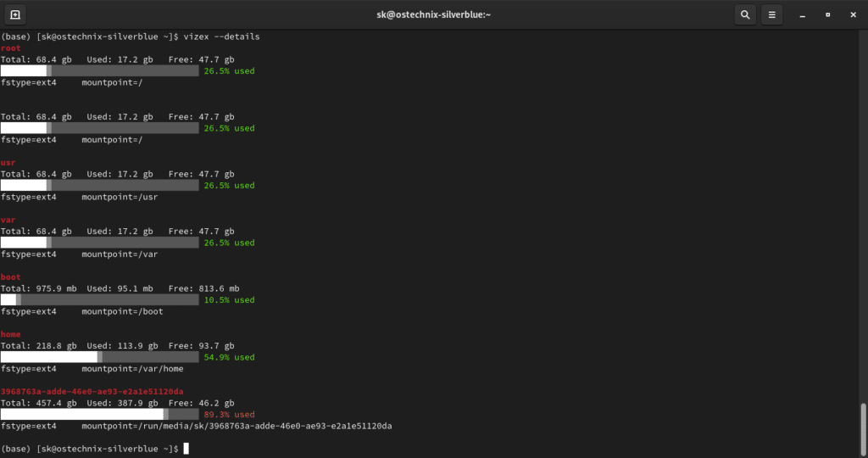Click the red 'root' partition label
868x458 pixels.
11,48
